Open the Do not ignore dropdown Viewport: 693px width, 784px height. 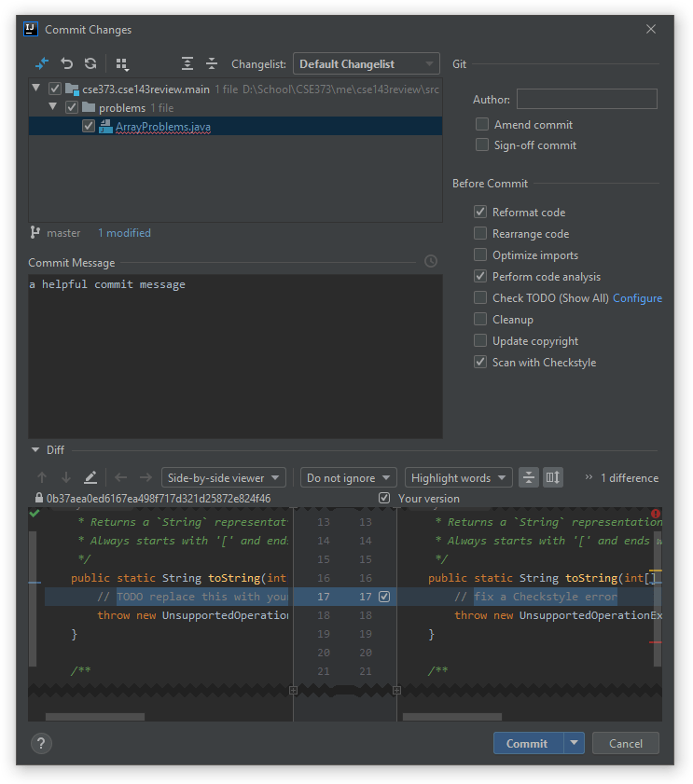(348, 477)
